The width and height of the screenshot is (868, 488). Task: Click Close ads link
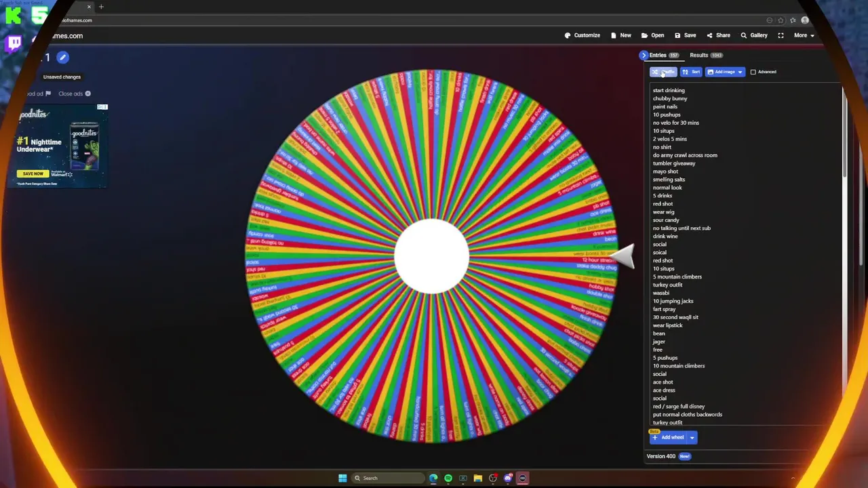(74, 94)
